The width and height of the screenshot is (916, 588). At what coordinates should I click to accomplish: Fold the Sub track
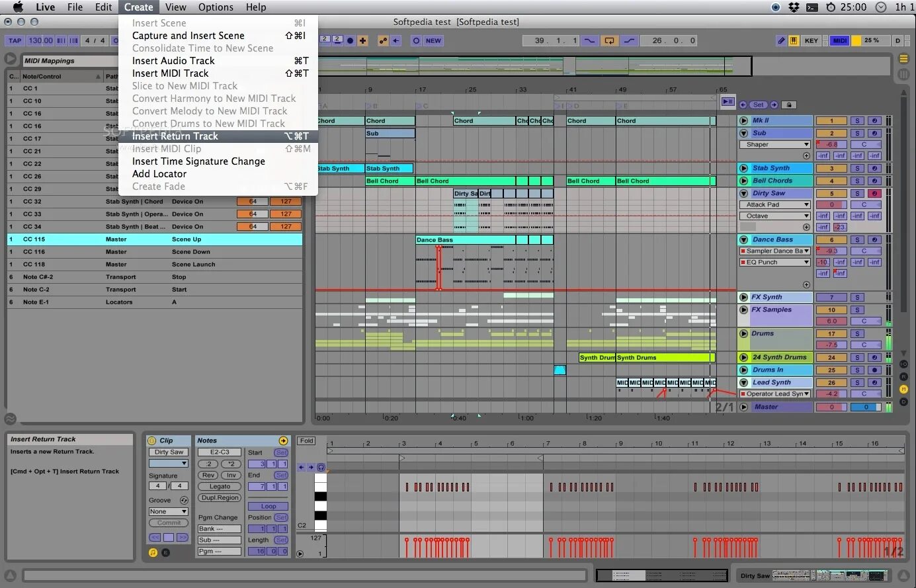click(x=744, y=133)
